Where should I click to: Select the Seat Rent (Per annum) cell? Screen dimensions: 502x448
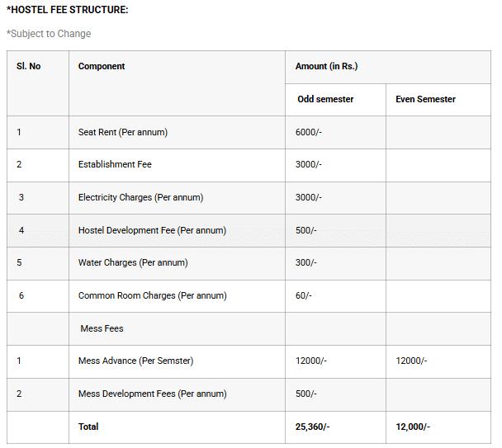123,132
